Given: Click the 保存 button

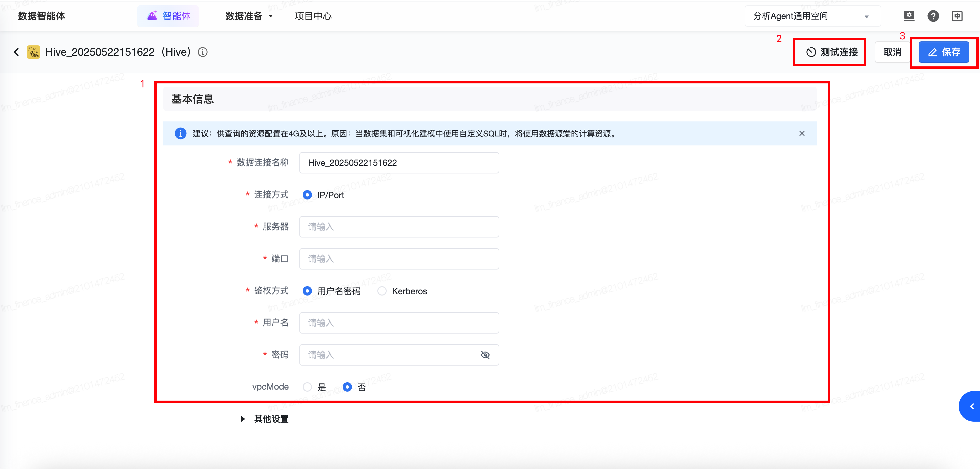Looking at the screenshot, I should click(x=944, y=52).
